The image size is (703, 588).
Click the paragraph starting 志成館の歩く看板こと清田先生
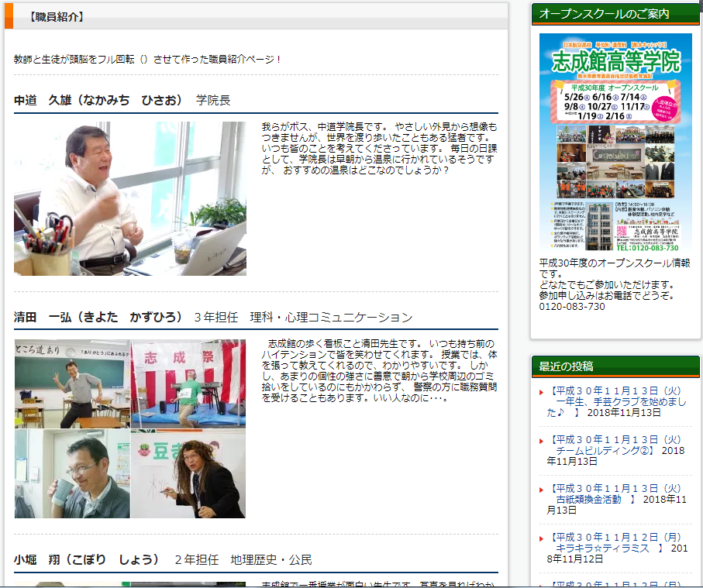pyautogui.click(x=379, y=370)
